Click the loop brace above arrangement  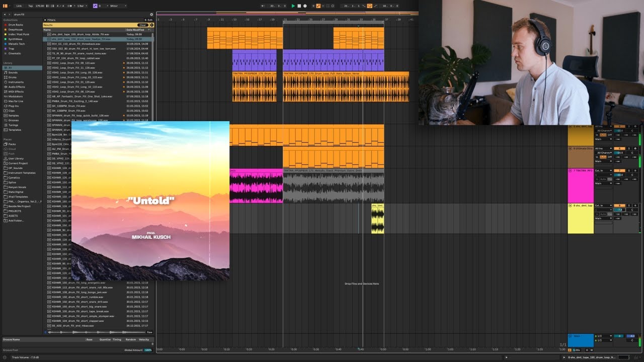333,23
